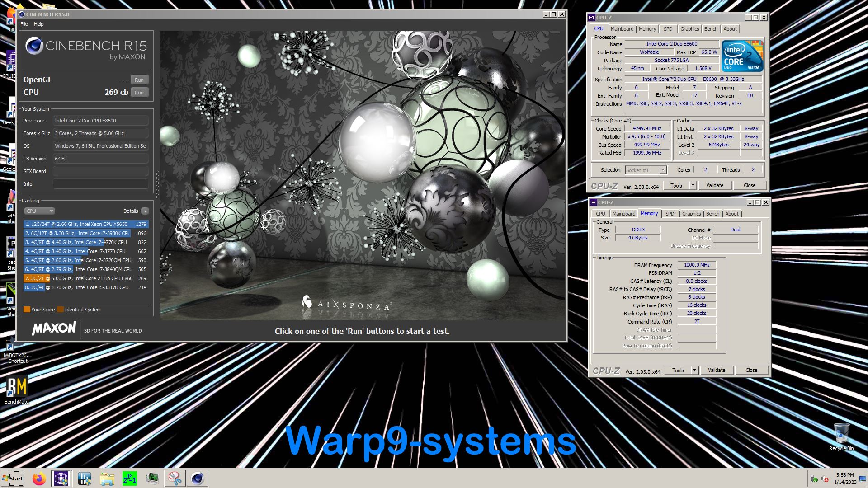The width and height of the screenshot is (868, 488).
Task: Switch to Mainboard tab in top CPU-Z
Action: click(x=622, y=29)
